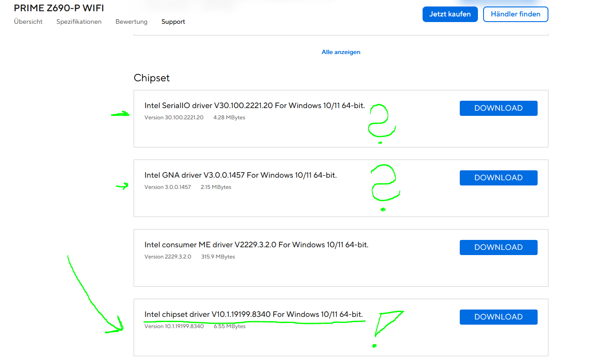Download the Intel consumer ME driver

click(x=498, y=247)
